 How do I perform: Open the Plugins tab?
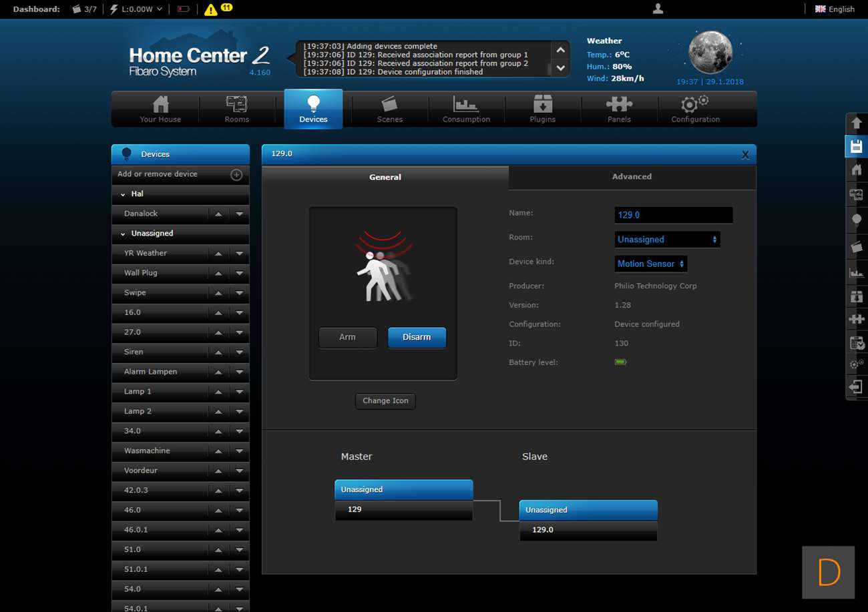543,109
